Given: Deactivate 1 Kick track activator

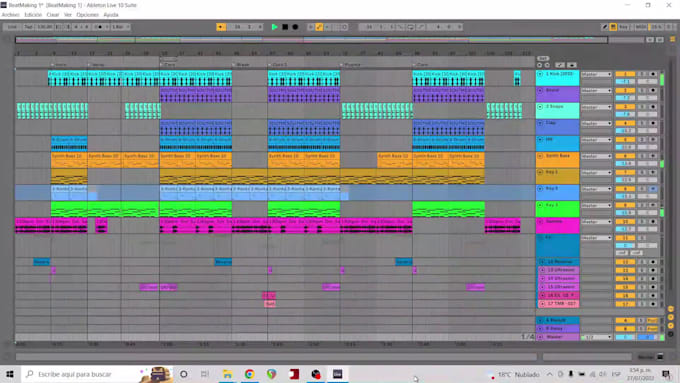Looking at the screenshot, I should (x=625, y=74).
